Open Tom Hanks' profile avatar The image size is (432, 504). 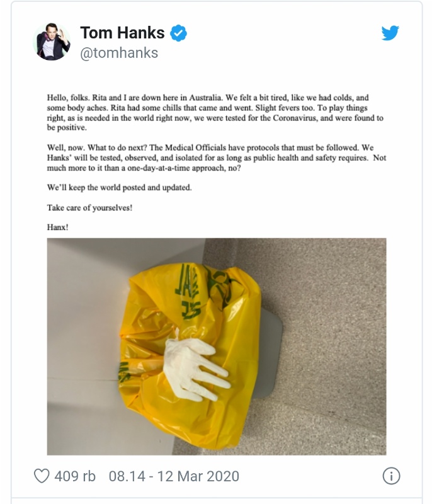point(52,42)
